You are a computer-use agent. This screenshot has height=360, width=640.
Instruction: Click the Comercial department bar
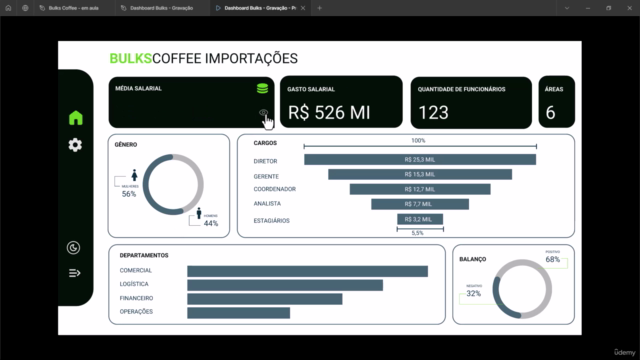pos(307,271)
